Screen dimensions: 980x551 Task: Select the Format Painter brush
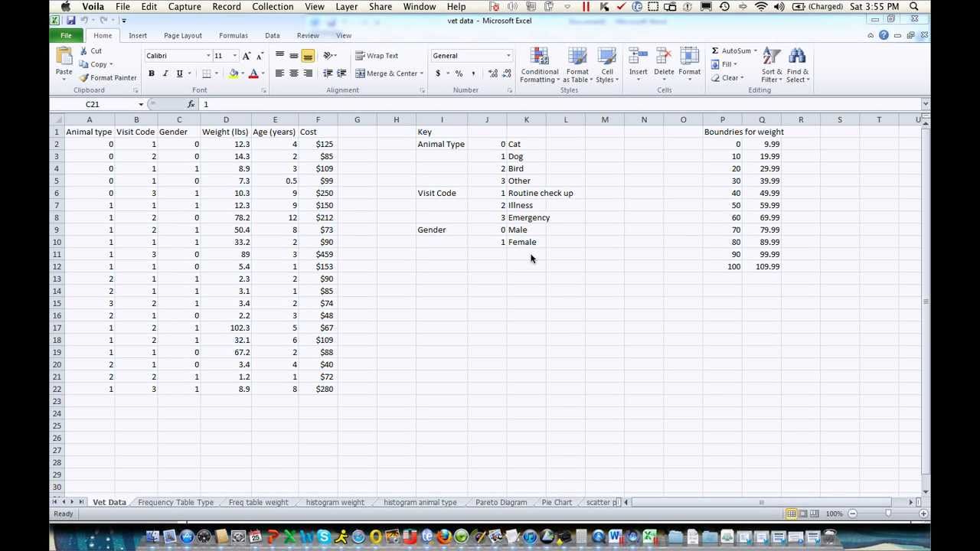point(84,78)
